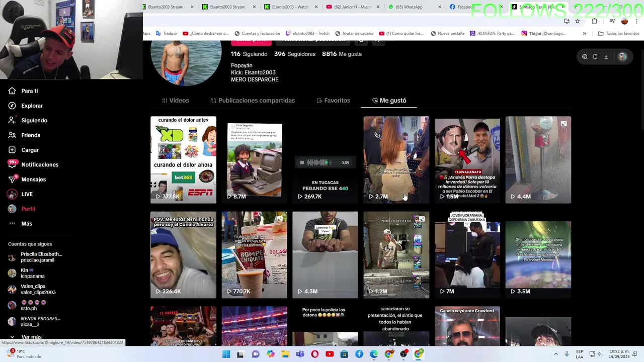This screenshot has height=362, width=644.
Task: Open Todos los favoritos folder
Action: pyautogui.click(x=618, y=34)
